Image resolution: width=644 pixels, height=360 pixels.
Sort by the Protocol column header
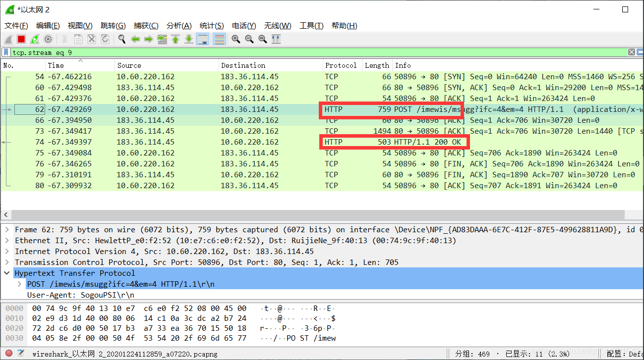(x=343, y=65)
